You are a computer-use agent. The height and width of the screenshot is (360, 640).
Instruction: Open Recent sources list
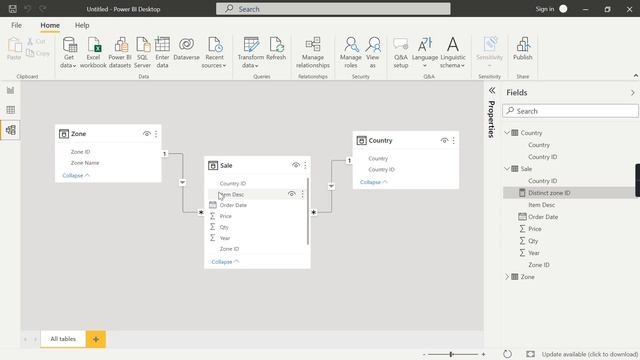pos(214,53)
